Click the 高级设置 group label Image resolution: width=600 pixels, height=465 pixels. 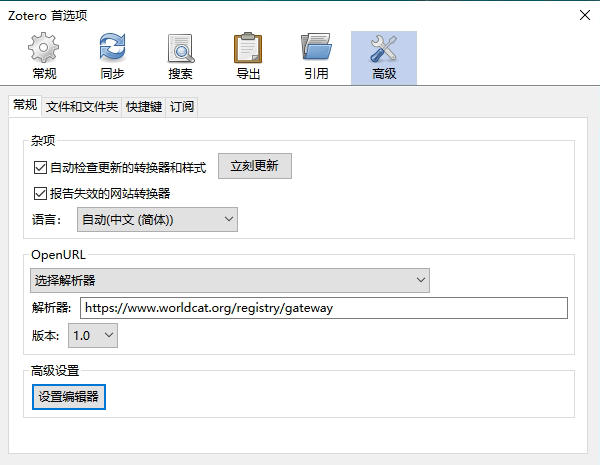55,370
